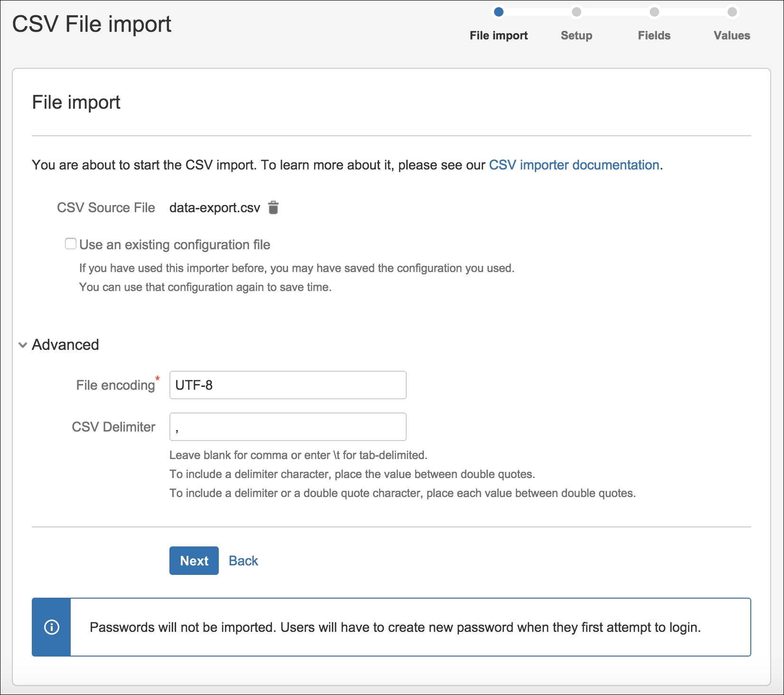
Task: Focus the File encoding UTF-8 field
Action: tap(288, 385)
